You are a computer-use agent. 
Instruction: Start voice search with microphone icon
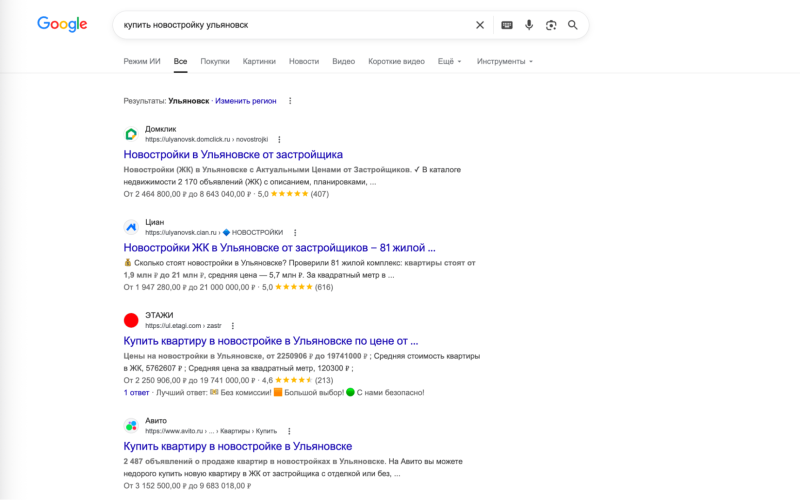(x=529, y=25)
